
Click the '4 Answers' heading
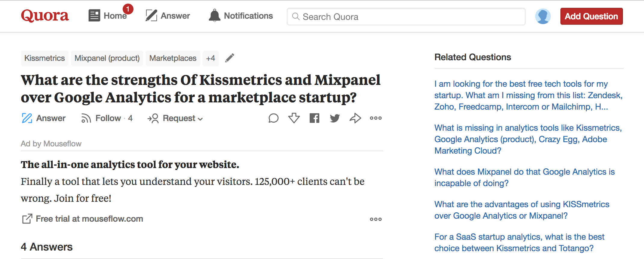pyautogui.click(x=47, y=247)
